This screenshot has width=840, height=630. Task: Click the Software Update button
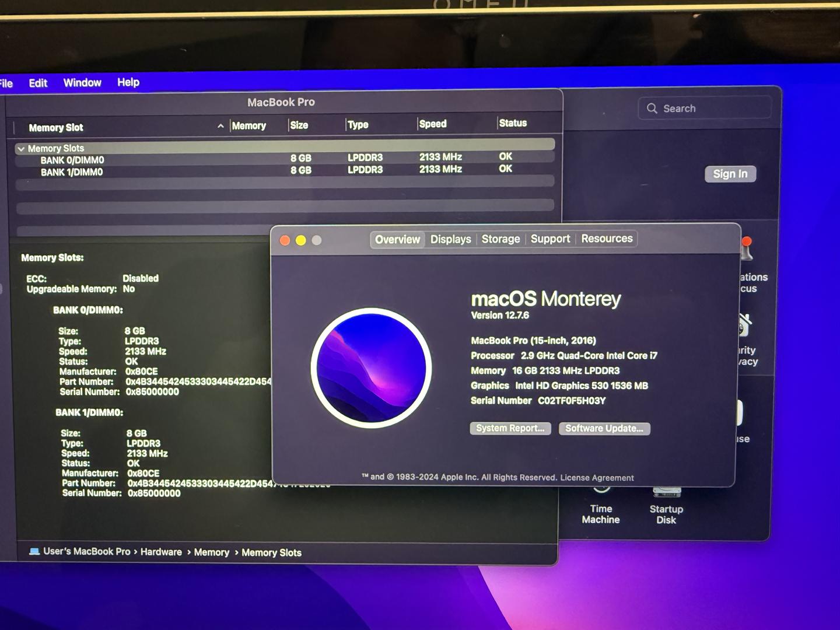coord(604,428)
